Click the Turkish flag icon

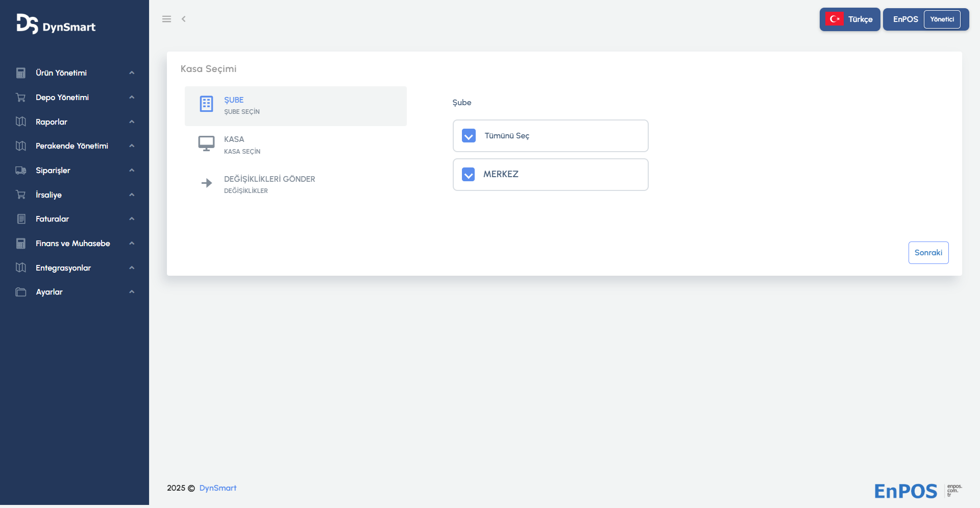coord(835,19)
